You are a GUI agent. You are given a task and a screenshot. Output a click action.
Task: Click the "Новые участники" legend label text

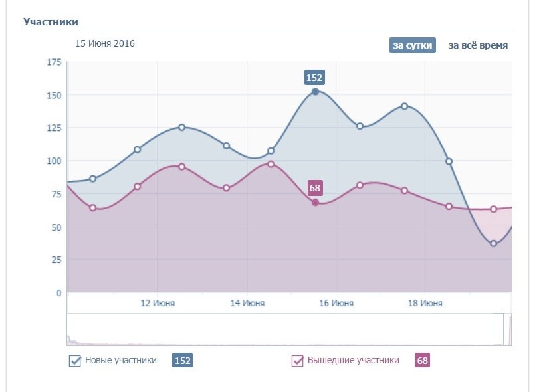tap(121, 361)
